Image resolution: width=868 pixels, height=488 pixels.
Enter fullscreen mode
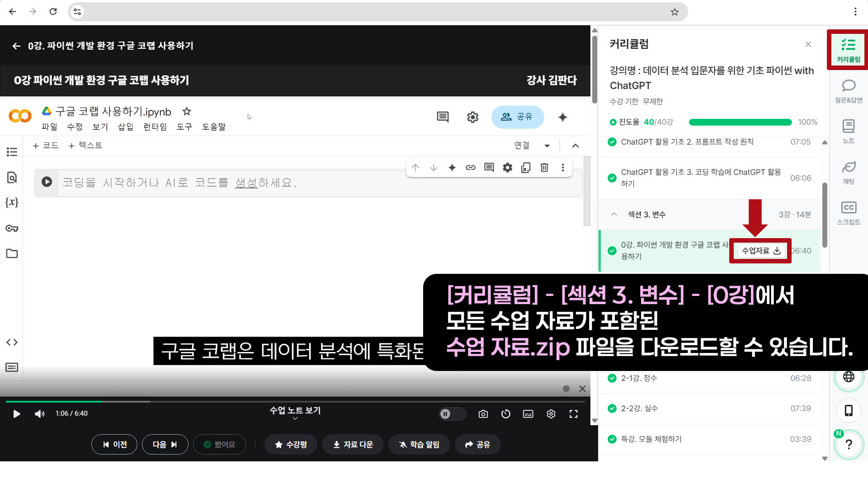574,414
